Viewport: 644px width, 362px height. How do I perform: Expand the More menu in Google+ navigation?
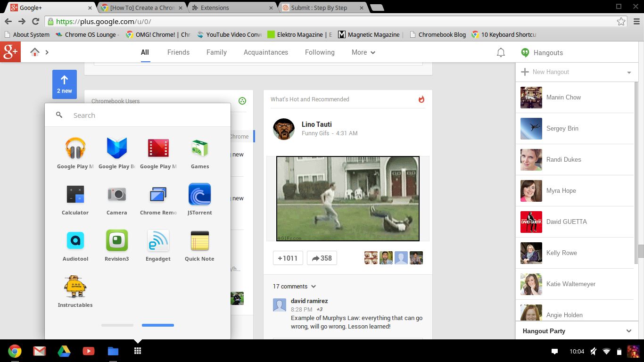(363, 52)
